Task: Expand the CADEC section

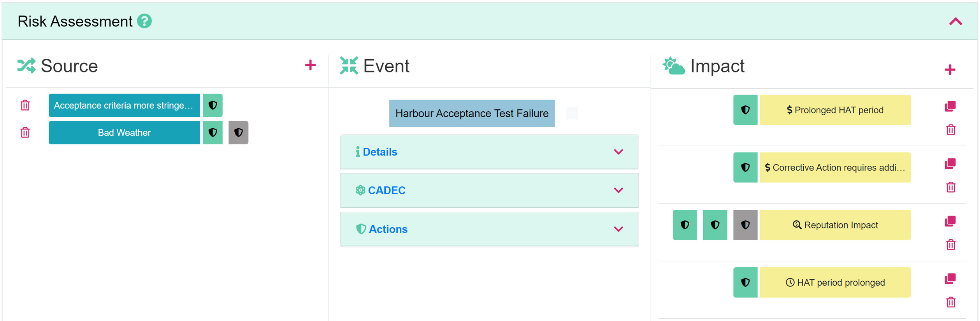Action: click(x=489, y=190)
